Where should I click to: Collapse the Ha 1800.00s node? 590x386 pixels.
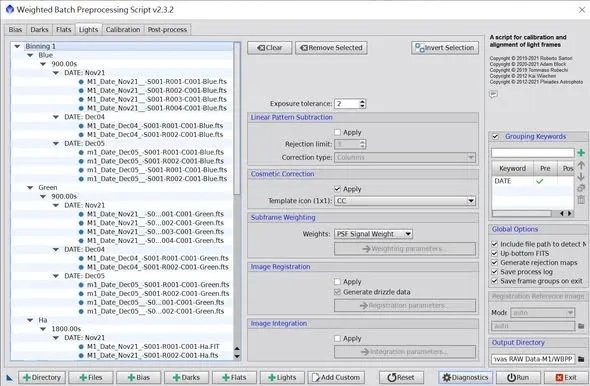(x=43, y=329)
